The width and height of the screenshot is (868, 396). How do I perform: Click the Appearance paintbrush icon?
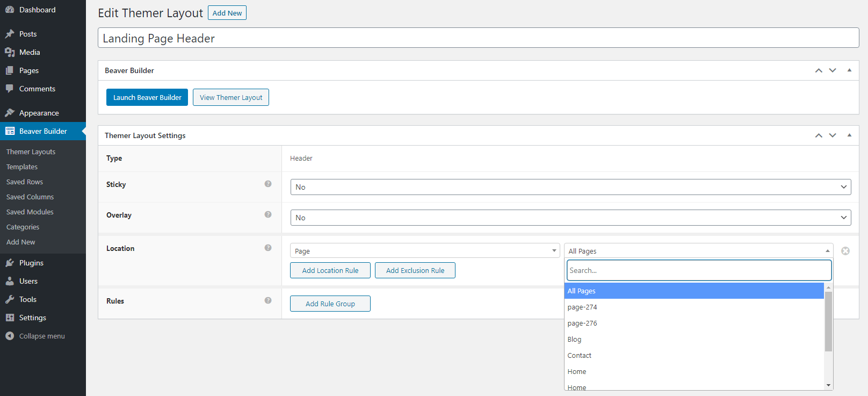tap(10, 113)
